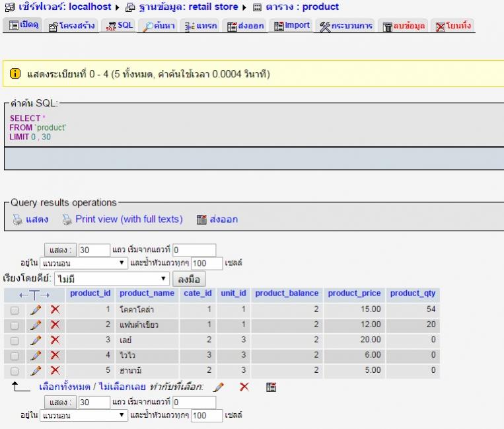Click the full texts toggle arrows in header
The height and width of the screenshot is (429, 504).
pyautogui.click(x=34, y=294)
